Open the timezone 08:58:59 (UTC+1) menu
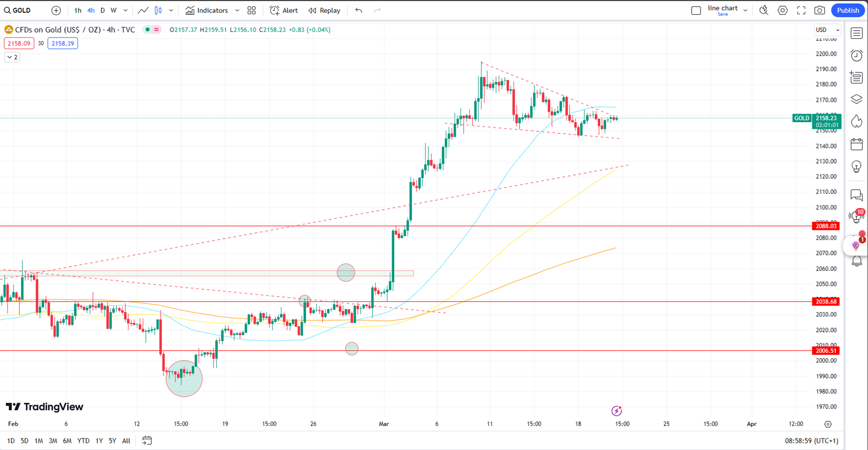The height and width of the screenshot is (450, 868). [811, 440]
